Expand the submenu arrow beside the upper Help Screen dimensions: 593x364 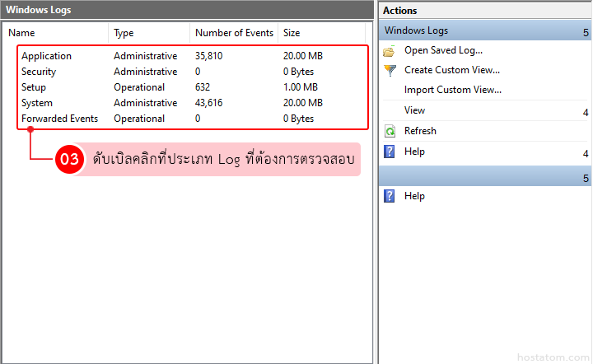tap(585, 153)
